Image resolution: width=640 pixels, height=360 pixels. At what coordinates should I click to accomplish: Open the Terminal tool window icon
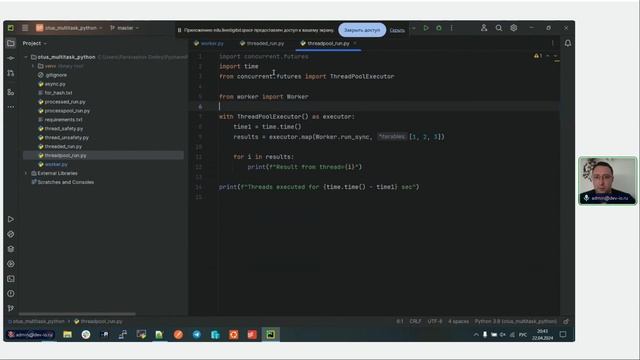pyautogui.click(x=11, y=279)
